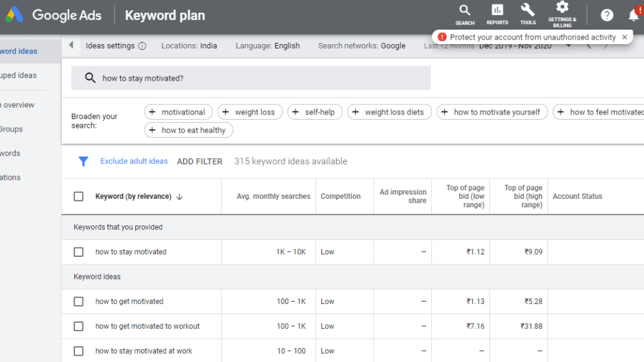Click 'how to stay motivated at work' keyword
The width and height of the screenshot is (644, 362).
pos(144,351)
